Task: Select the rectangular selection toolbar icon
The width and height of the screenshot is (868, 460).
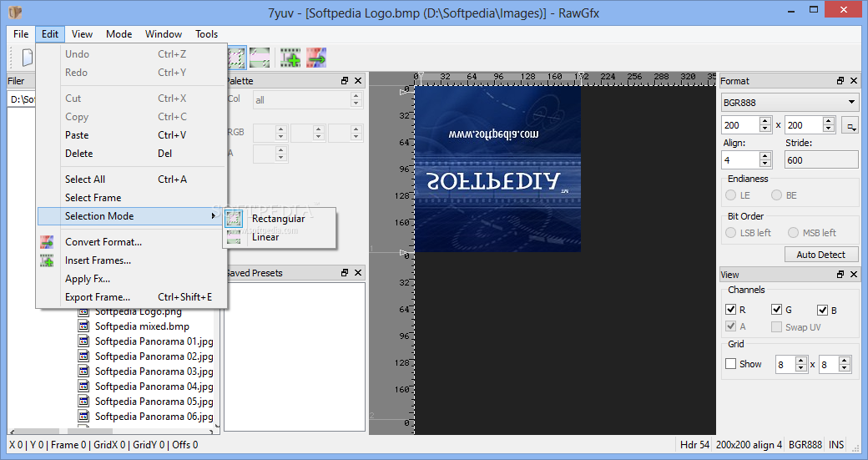Action: pyautogui.click(x=237, y=58)
